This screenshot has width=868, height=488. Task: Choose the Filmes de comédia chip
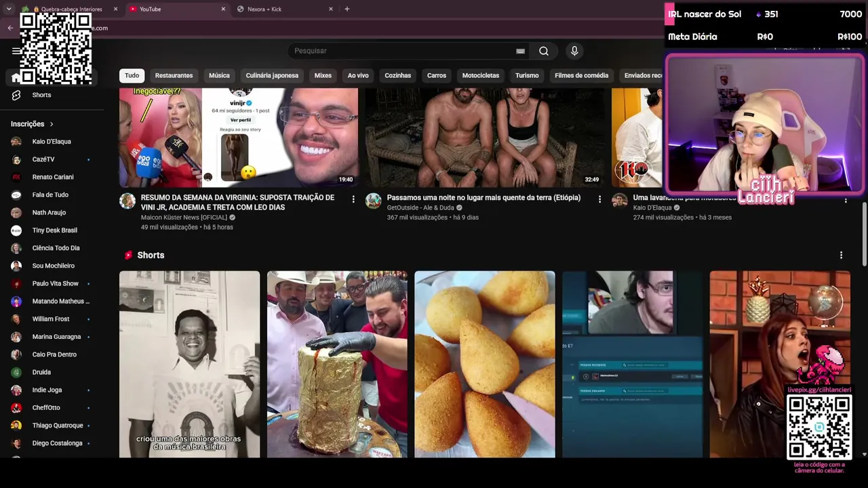click(581, 75)
